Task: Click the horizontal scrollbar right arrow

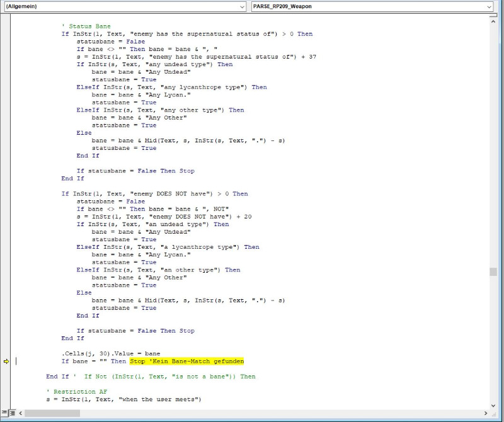Action: click(x=485, y=413)
